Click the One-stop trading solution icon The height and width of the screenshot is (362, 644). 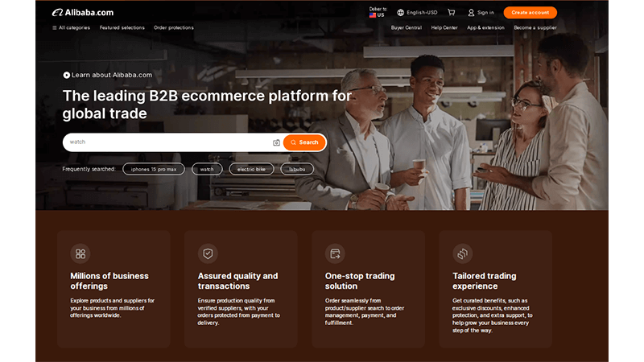tap(335, 253)
